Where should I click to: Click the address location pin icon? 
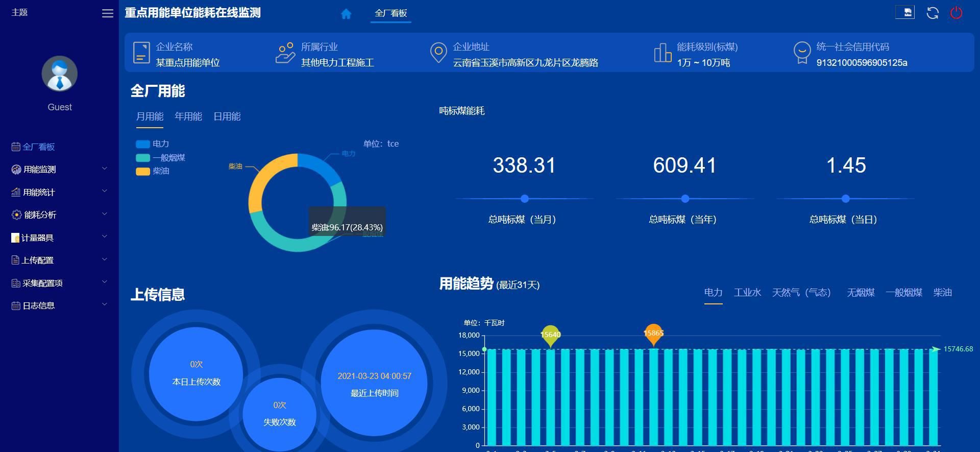tap(438, 53)
